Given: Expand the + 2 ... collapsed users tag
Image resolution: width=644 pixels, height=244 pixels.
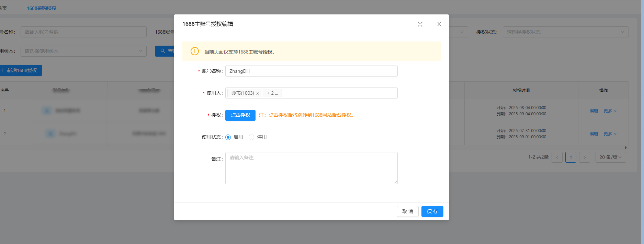Looking at the screenshot, I should (x=272, y=93).
